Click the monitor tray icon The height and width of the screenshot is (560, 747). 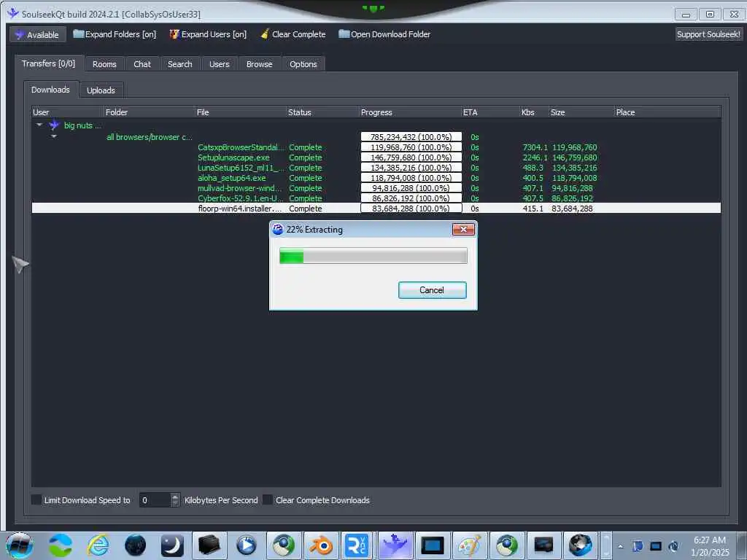(x=656, y=546)
